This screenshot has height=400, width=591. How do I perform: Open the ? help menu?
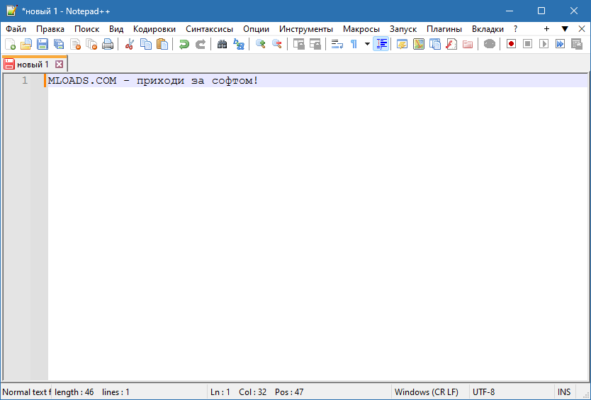(x=515, y=29)
